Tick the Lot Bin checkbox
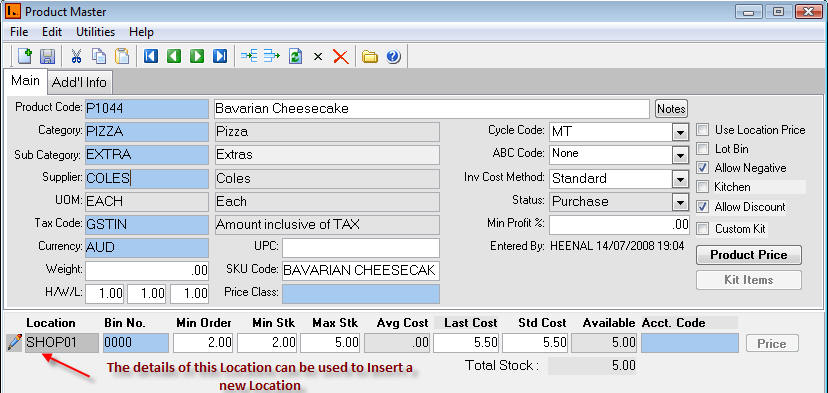Image resolution: width=828 pixels, height=393 pixels. click(702, 149)
